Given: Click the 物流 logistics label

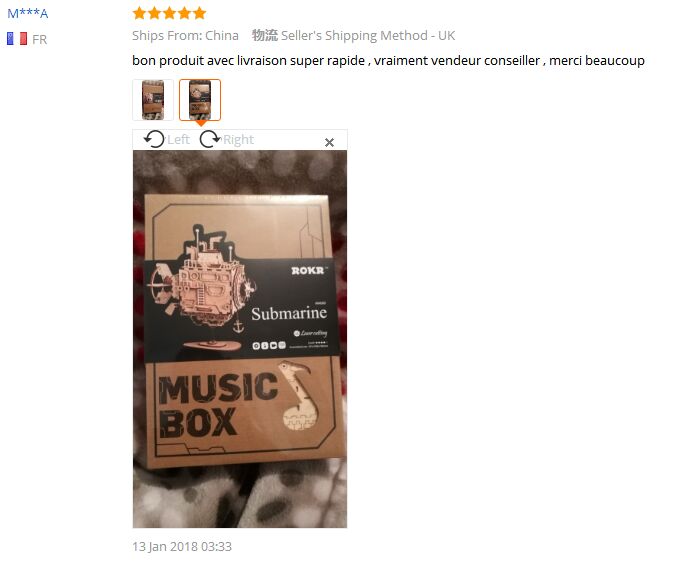Looking at the screenshot, I should tap(265, 36).
